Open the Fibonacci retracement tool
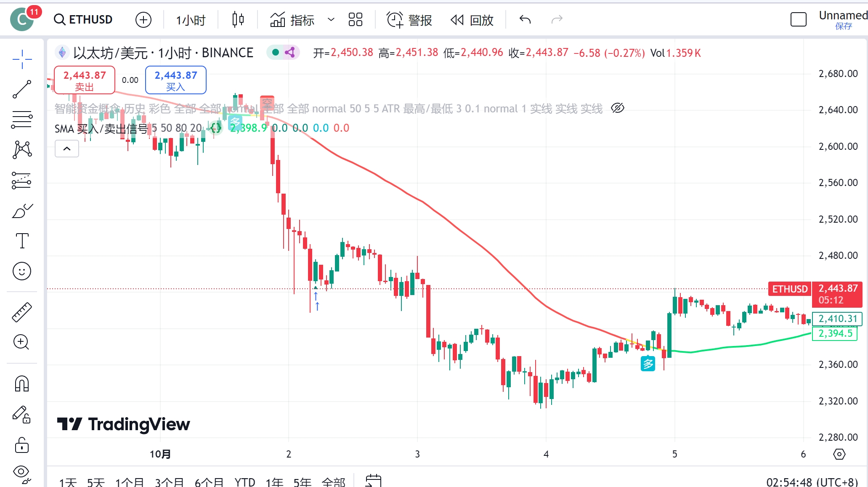 22,120
